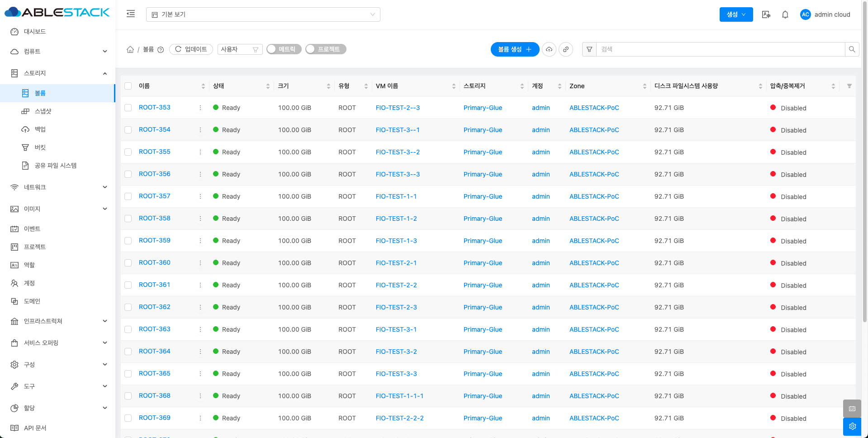Select all rows with header checkbox
Viewport: 868px width, 438px height.
click(x=128, y=86)
